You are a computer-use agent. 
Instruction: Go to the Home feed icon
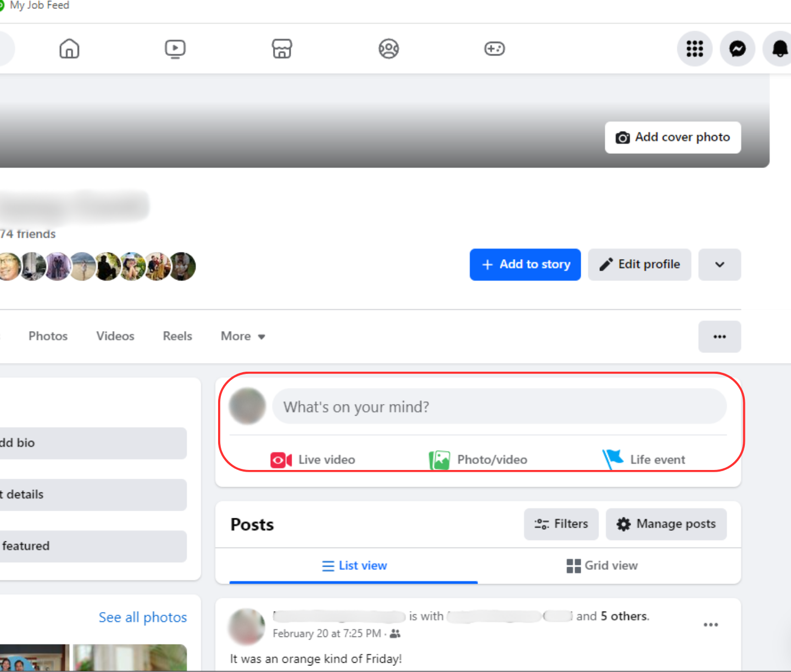[x=69, y=49]
